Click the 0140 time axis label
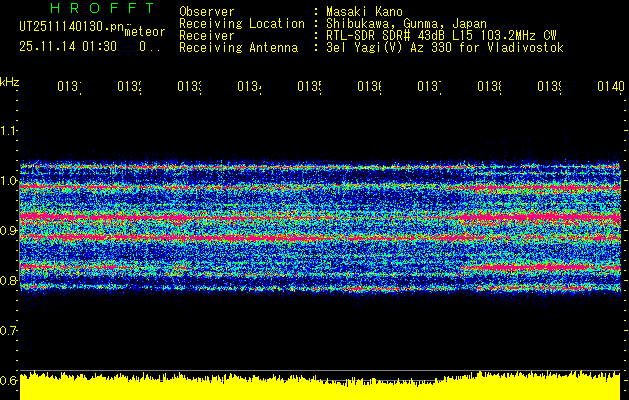Viewport: 629px width, 400px height. coord(611,86)
